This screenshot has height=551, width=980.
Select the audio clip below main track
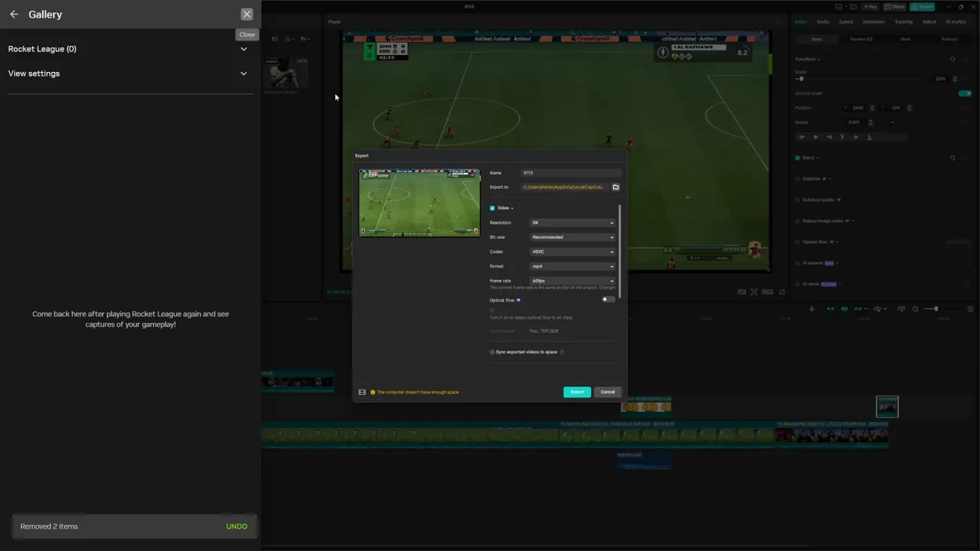[644, 459]
